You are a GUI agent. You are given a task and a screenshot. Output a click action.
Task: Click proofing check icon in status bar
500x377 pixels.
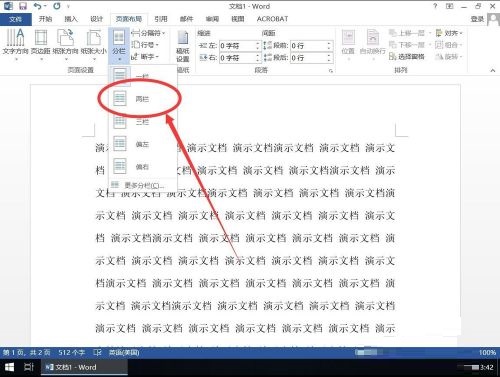pyautogui.click(x=97, y=352)
